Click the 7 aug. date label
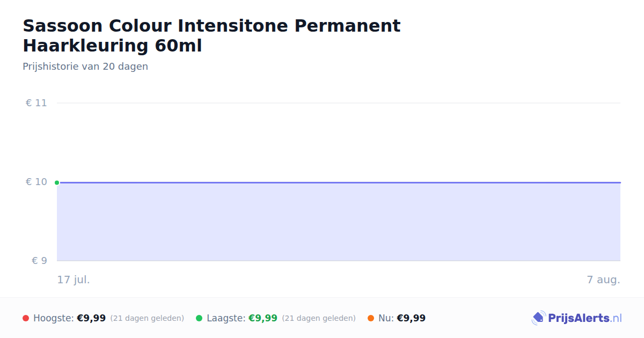The image size is (644, 338). [603, 280]
